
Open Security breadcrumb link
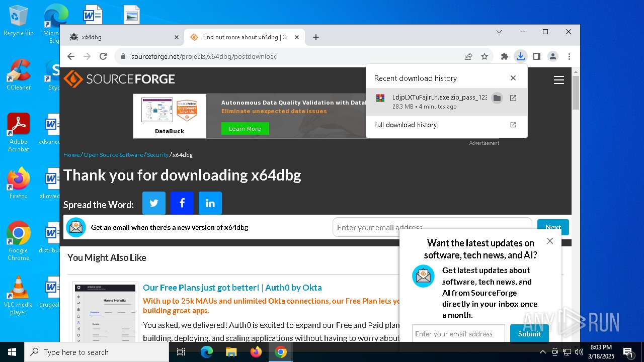point(157,155)
